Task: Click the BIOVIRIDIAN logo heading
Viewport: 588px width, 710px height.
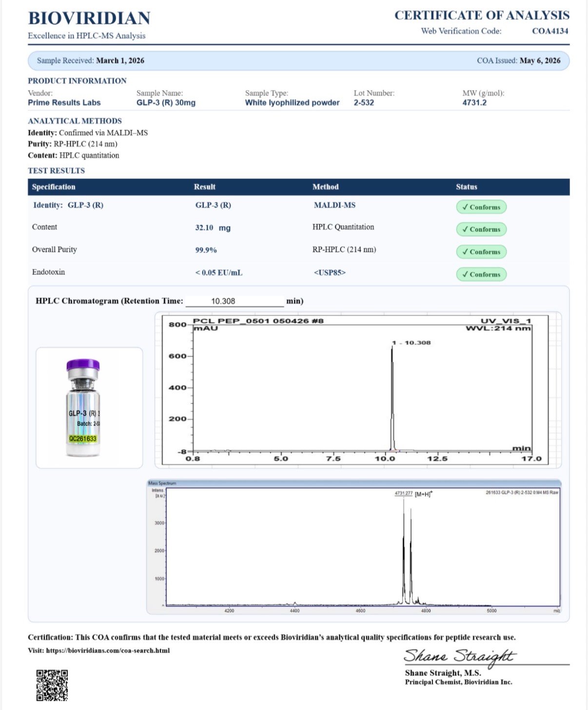Action: (x=89, y=18)
